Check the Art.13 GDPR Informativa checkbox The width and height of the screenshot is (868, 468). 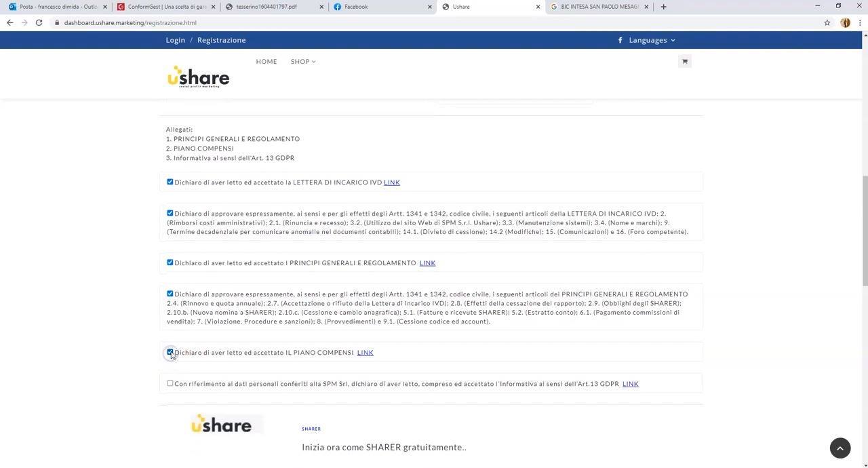tap(170, 383)
